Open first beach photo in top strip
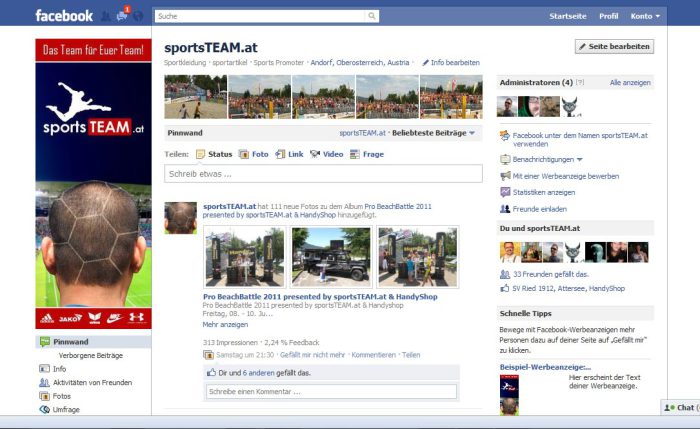Viewport: 700px width, 429px height. click(196, 97)
